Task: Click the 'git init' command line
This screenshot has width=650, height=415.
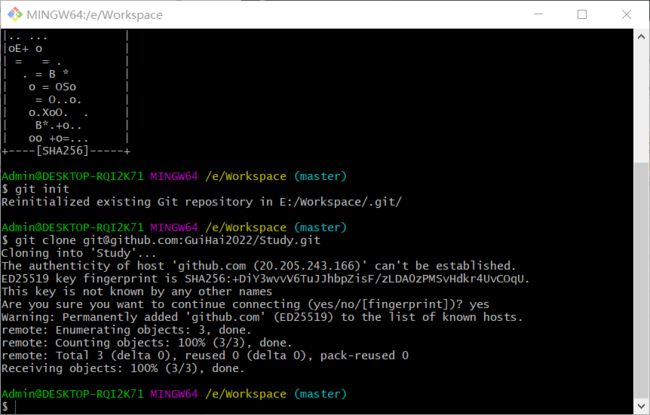Action: (x=36, y=189)
